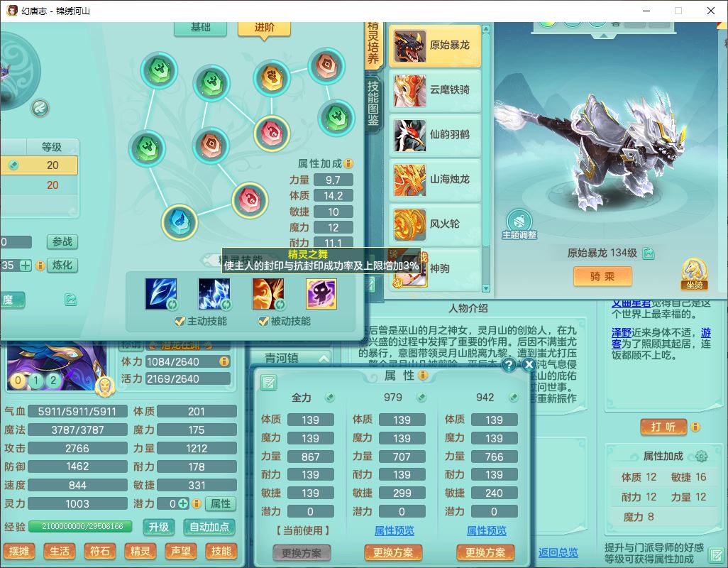The width and height of the screenshot is (728, 568).
Task: Toggle the 被动技能 checkbox
Action: 264,322
